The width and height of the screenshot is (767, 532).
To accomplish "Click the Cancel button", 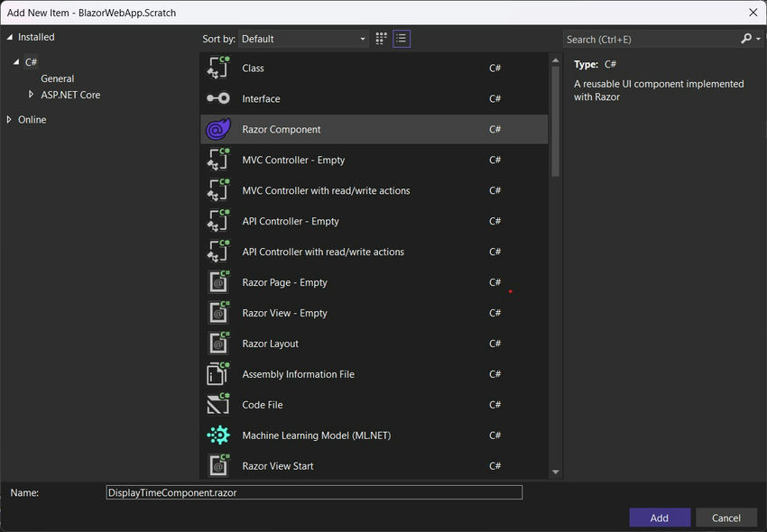I will (726, 518).
